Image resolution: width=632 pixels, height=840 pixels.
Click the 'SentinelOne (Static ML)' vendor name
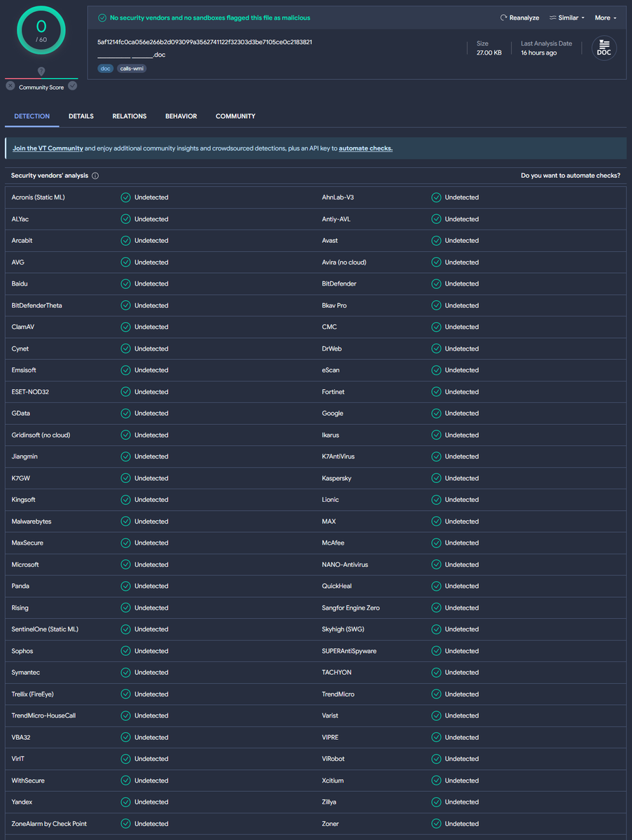coord(45,629)
